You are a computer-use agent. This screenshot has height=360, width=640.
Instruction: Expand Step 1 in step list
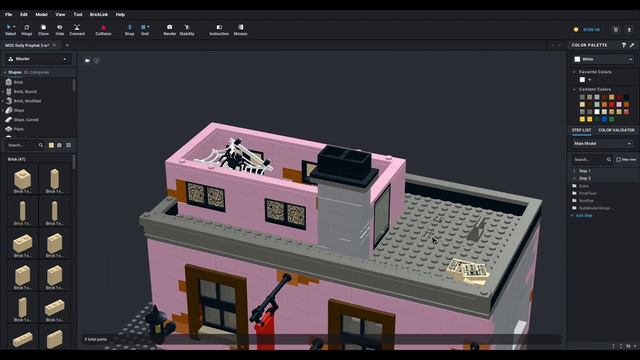coord(574,171)
